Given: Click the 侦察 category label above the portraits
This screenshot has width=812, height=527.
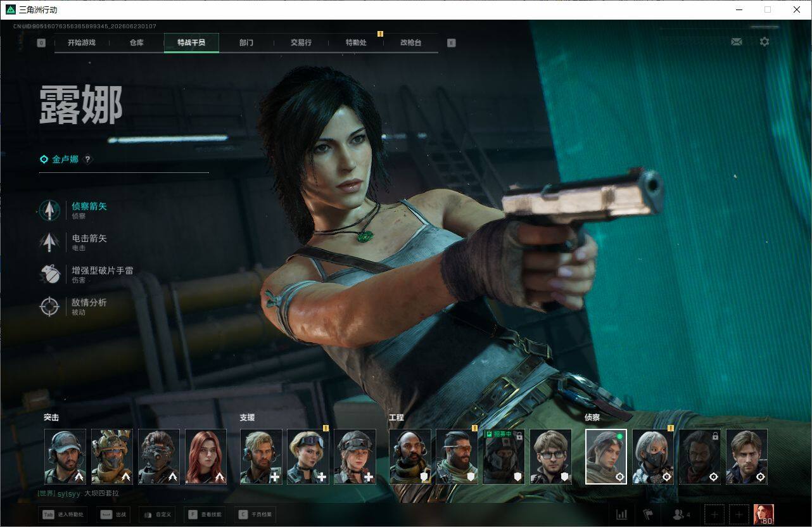Looking at the screenshot, I should click(x=592, y=417).
